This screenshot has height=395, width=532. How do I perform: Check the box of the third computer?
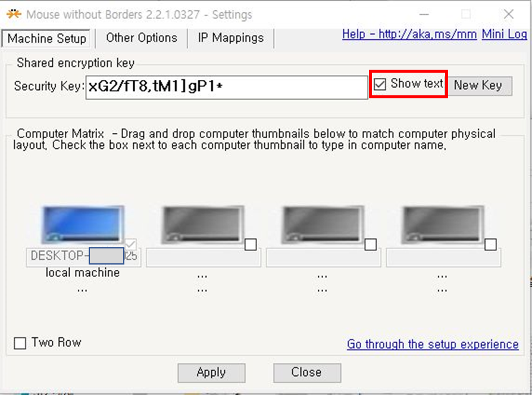point(371,244)
